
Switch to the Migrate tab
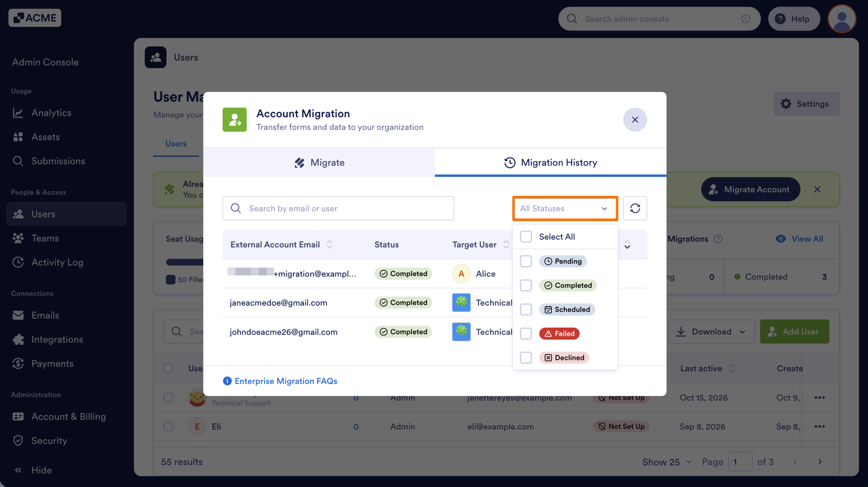pyautogui.click(x=319, y=162)
